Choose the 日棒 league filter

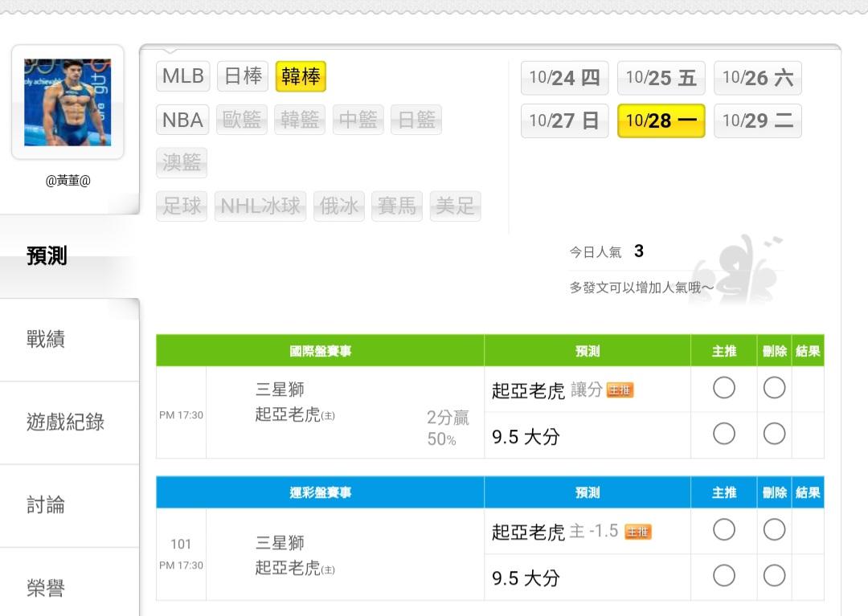[243, 76]
